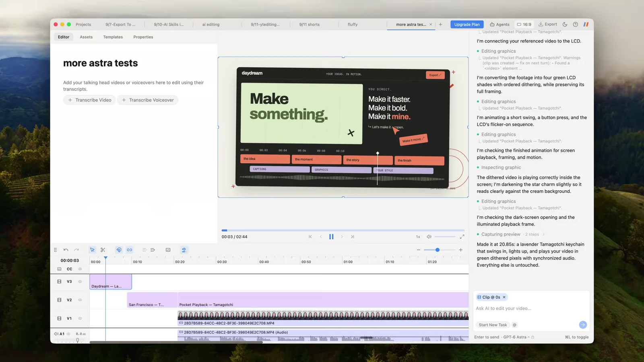Click the CC track captions icon
This screenshot has height=362, width=644.
point(59,269)
